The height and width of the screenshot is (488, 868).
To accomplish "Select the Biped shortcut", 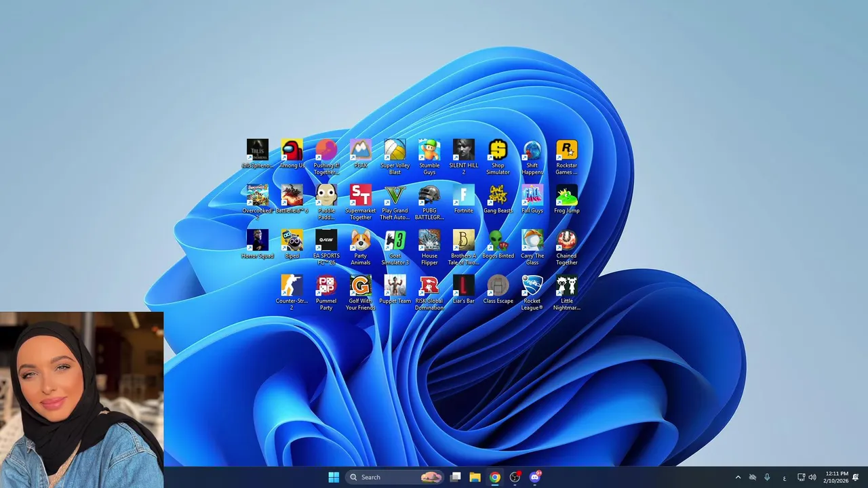I will click(292, 245).
